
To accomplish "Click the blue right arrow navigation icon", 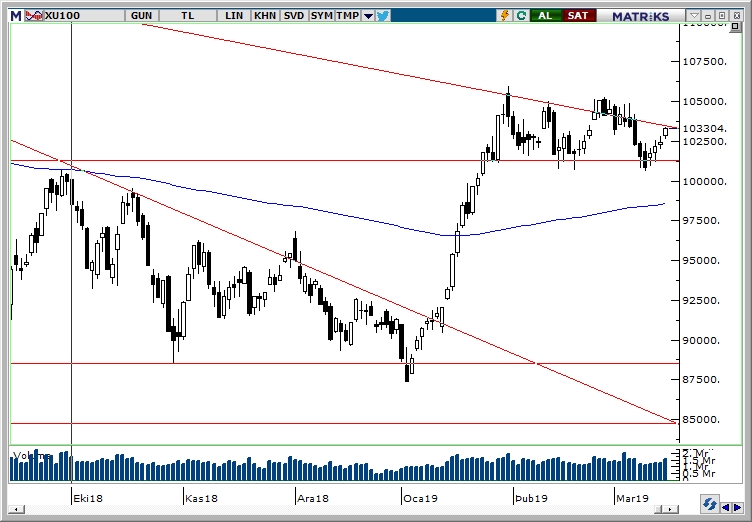I will click(x=738, y=507).
